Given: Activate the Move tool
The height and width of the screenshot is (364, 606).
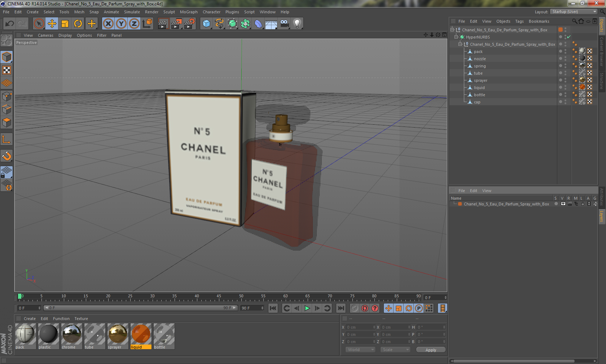Looking at the screenshot, I should [52, 24].
